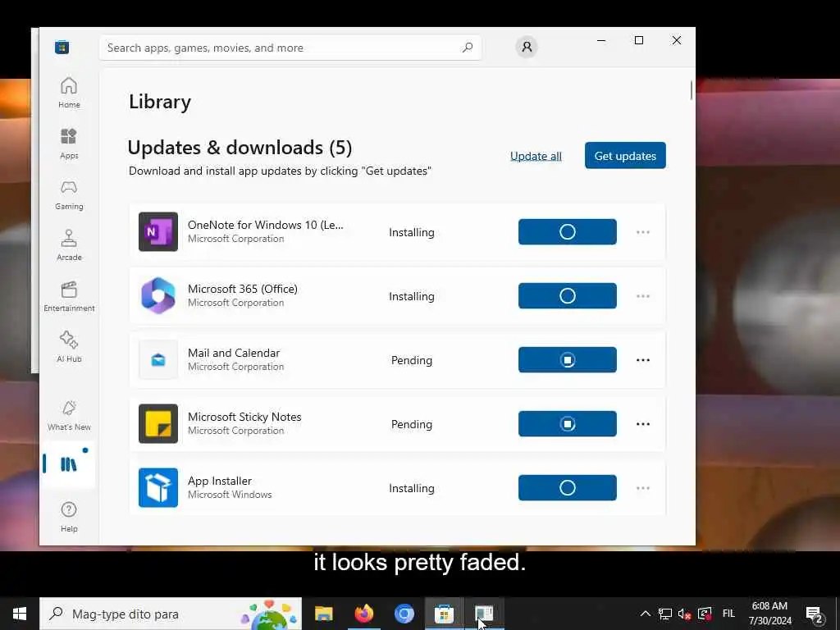The height and width of the screenshot is (630, 840).
Task: Select the Microsoft 365 (Office) title
Action: [x=243, y=289]
